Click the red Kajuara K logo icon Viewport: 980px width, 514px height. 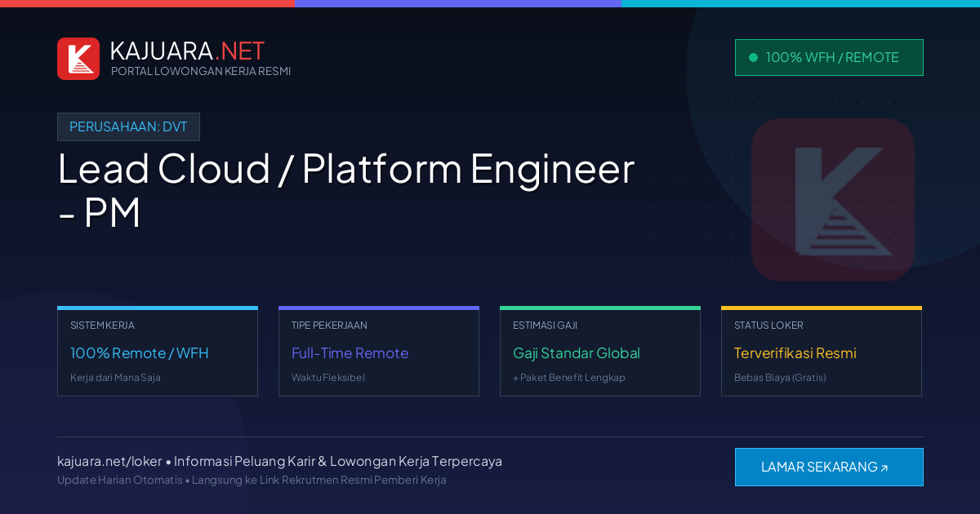78,59
